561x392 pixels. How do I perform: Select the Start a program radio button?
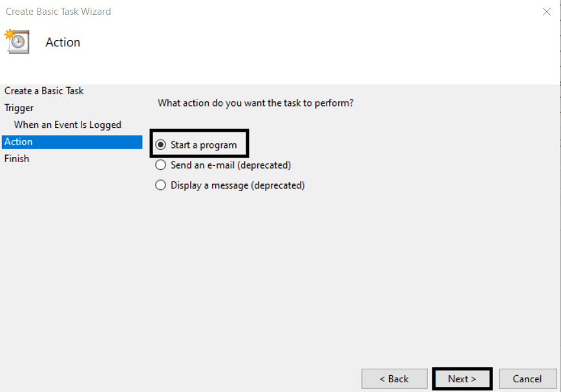click(x=161, y=145)
